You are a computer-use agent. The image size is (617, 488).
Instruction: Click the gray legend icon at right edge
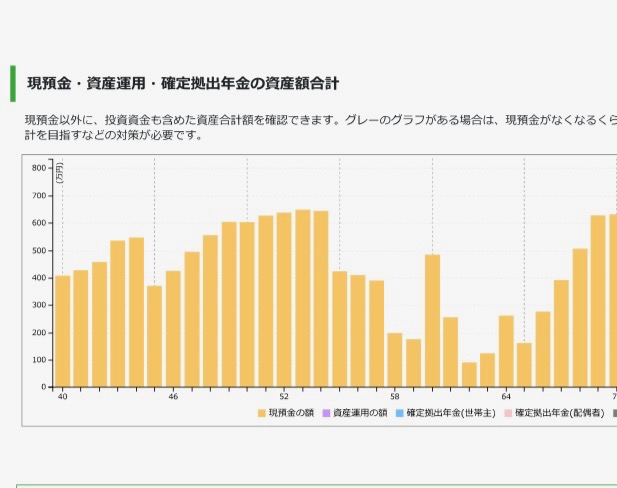click(613, 413)
